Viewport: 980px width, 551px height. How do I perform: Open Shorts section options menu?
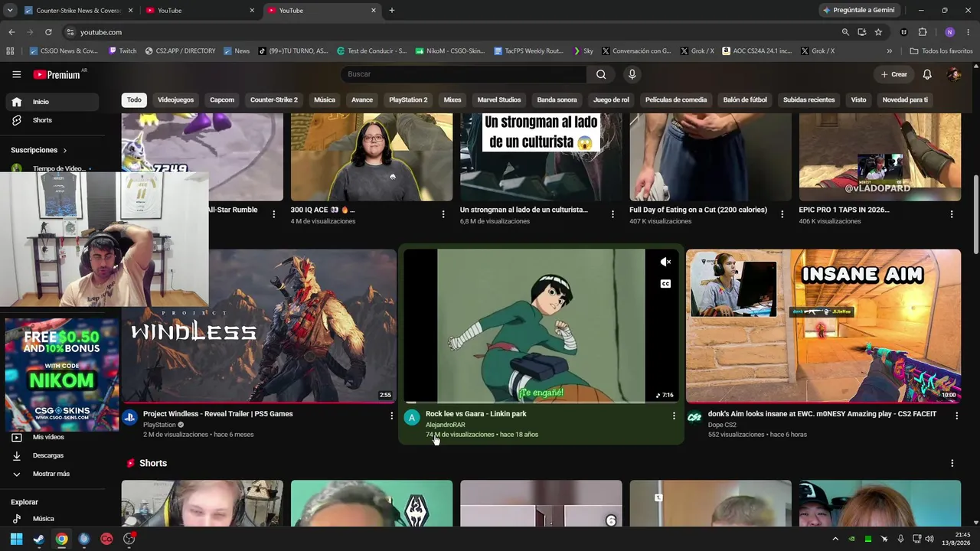(952, 463)
